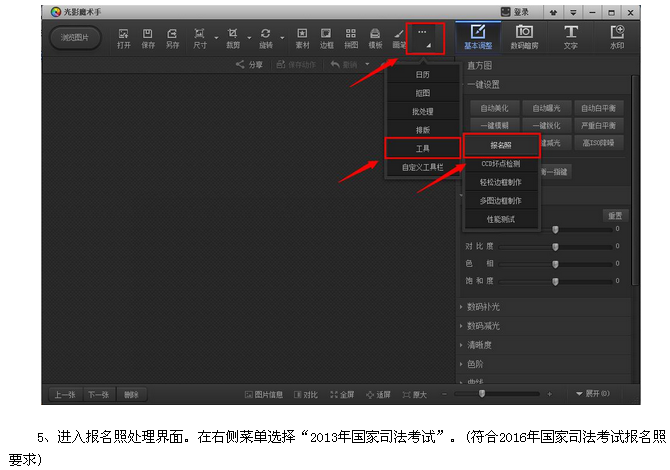
Task: Select 自定义工具栏 menu entry
Action: click(423, 167)
